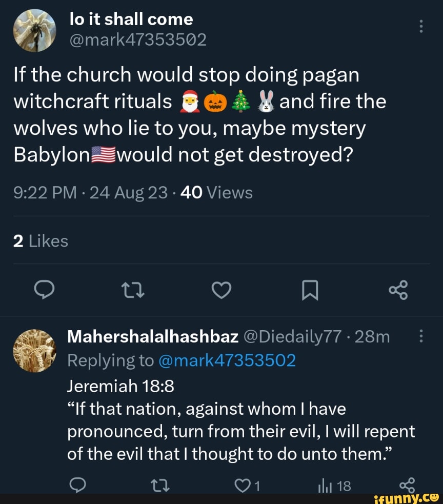Reply to the main tweet
The width and height of the screenshot is (443, 504).
pos(45,291)
